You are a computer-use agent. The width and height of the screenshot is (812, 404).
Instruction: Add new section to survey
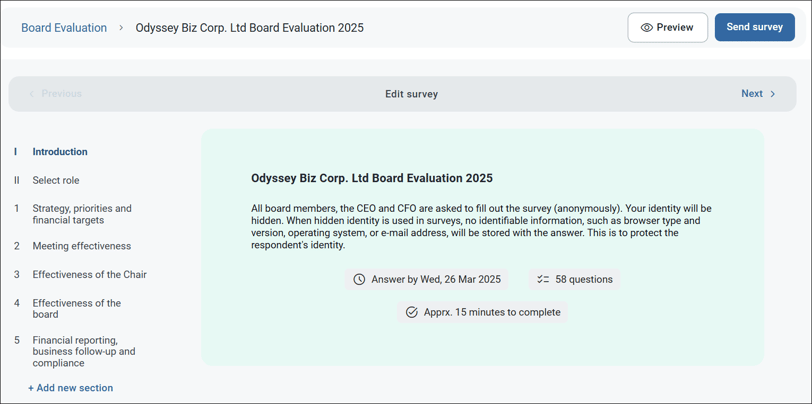pyautogui.click(x=70, y=388)
